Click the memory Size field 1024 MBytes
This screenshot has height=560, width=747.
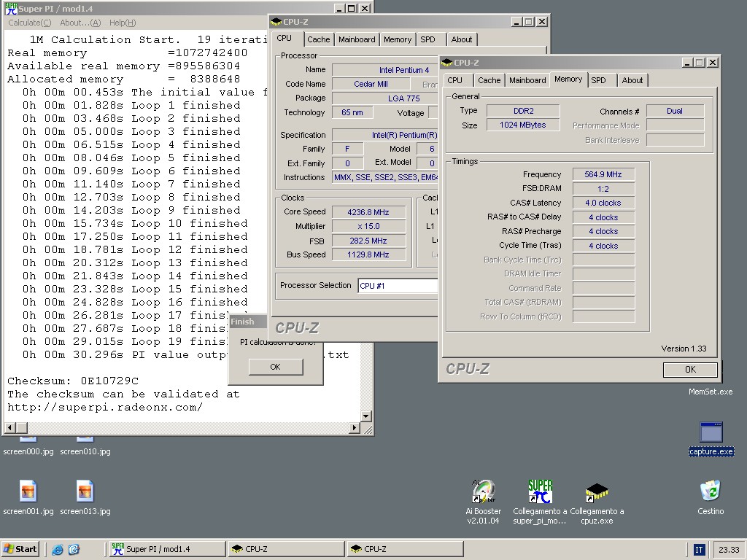click(x=523, y=125)
